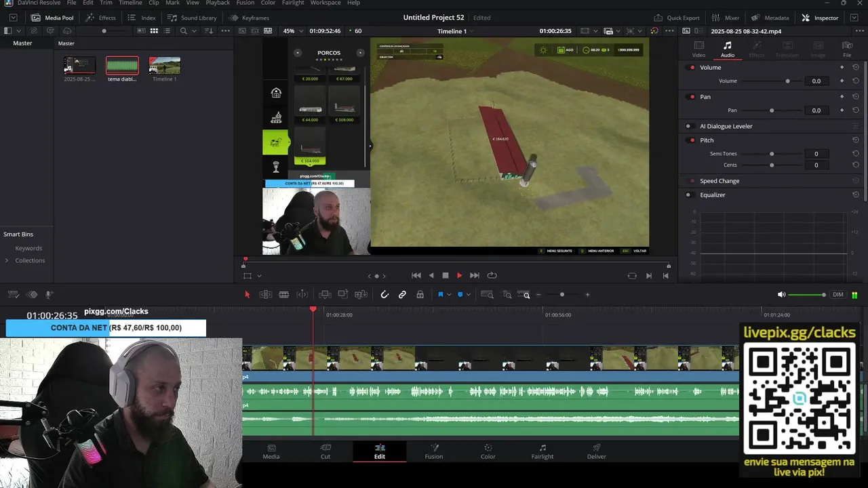Image resolution: width=868 pixels, height=488 pixels.
Task: Open marker color dropdown arrow
Action: coord(469,295)
